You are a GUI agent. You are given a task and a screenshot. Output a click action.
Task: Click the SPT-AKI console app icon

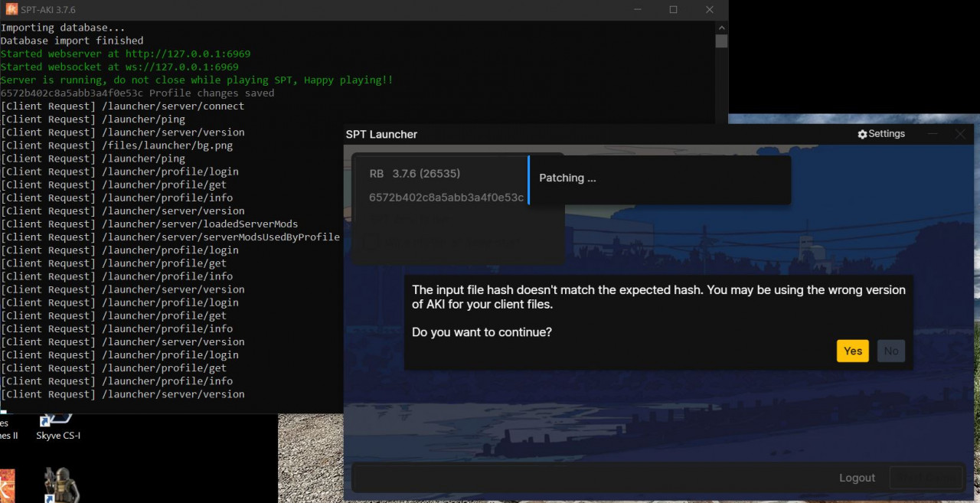11,10
